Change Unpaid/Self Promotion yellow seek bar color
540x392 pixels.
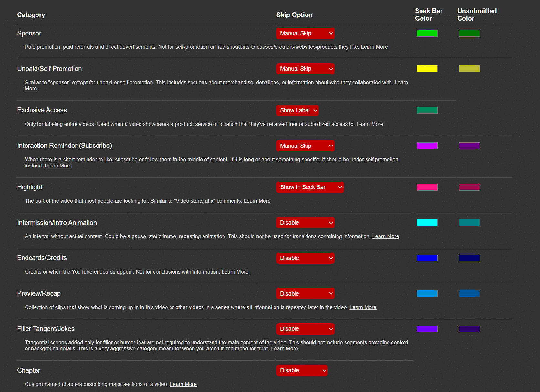coord(427,69)
